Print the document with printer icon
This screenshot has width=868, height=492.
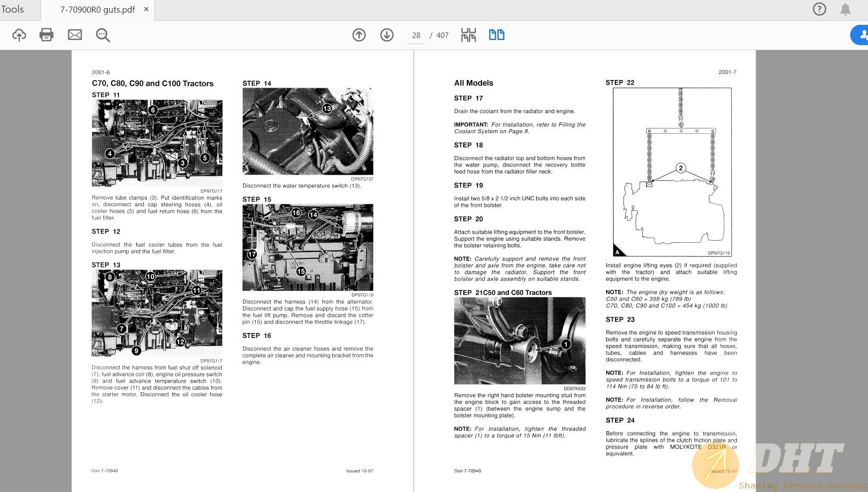point(47,35)
